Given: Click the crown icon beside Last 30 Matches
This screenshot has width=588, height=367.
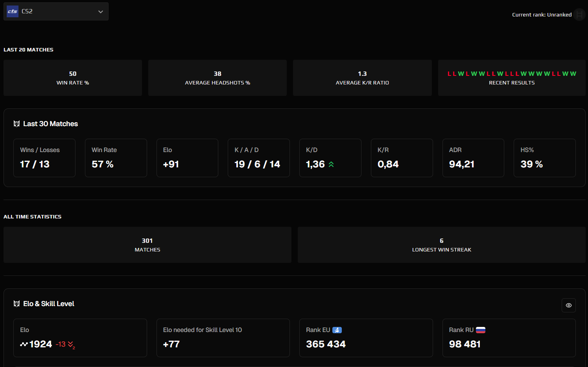Looking at the screenshot, I should [16, 123].
